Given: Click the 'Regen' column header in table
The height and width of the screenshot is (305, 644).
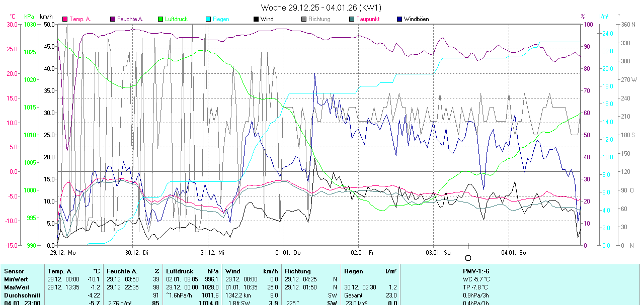Looking at the screenshot, I should pos(354,271).
